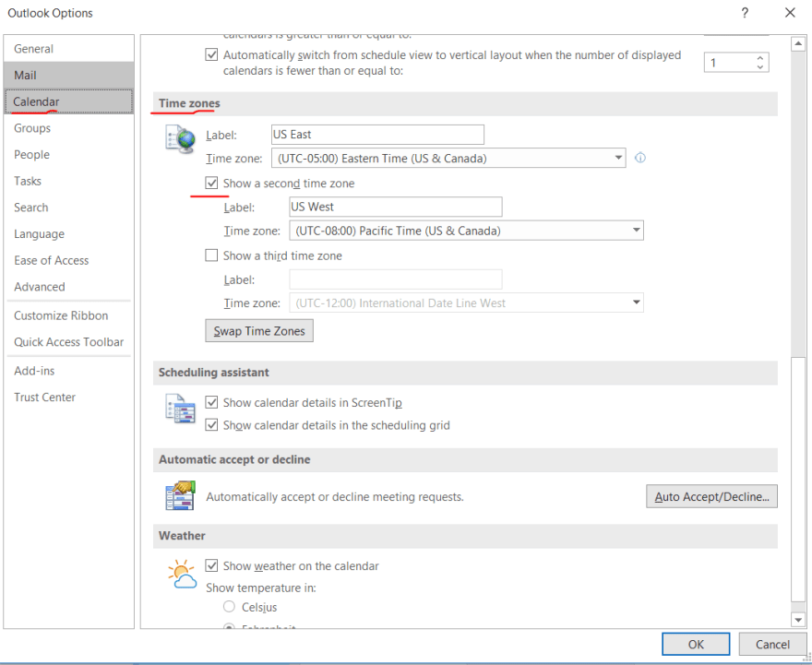Confirm settings with the OK button

click(696, 644)
